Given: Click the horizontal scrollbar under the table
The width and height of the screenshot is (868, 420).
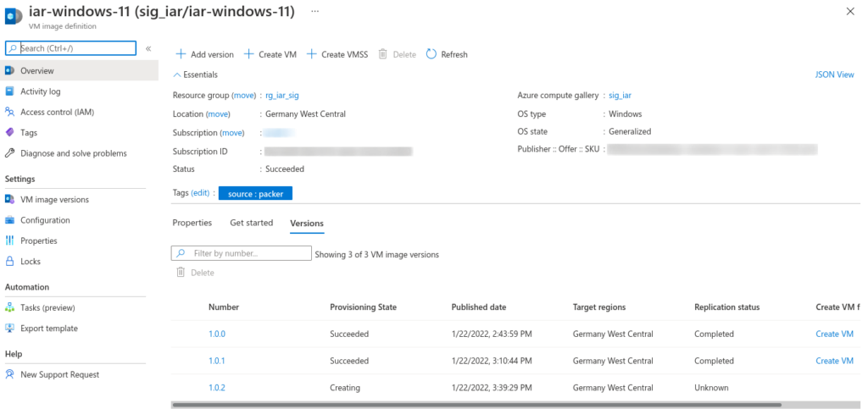Looking at the screenshot, I should (476, 405).
